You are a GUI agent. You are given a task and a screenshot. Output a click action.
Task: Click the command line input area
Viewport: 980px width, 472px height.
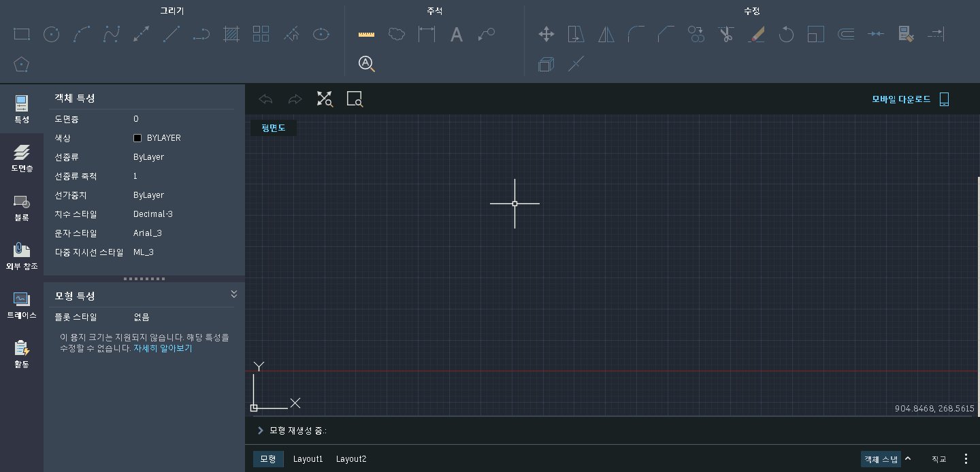[612, 431]
